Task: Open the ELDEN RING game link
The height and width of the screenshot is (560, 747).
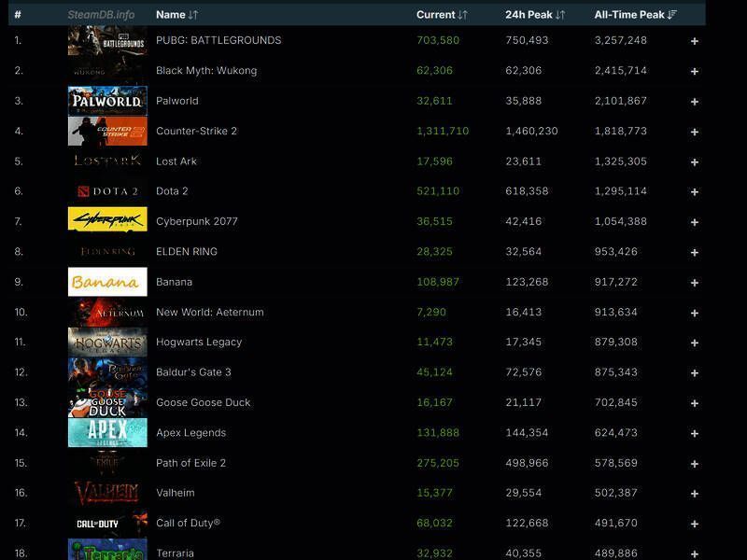Action: (x=187, y=252)
